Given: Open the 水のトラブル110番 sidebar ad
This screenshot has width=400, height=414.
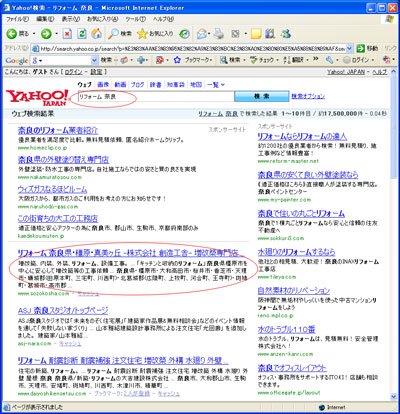Looking at the screenshot, I should click(286, 329).
